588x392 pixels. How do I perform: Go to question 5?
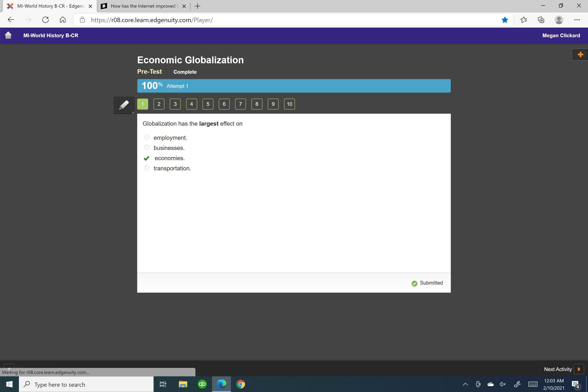click(208, 104)
